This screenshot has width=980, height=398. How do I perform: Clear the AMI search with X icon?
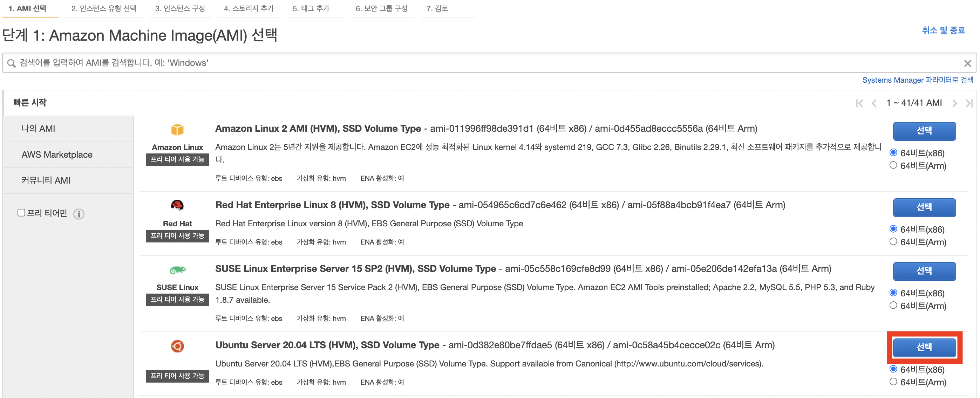pos(967,63)
